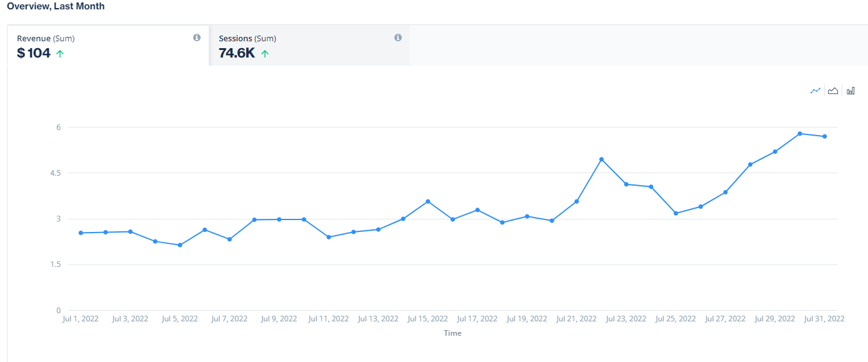Switch to bar chart view icon

point(851,91)
